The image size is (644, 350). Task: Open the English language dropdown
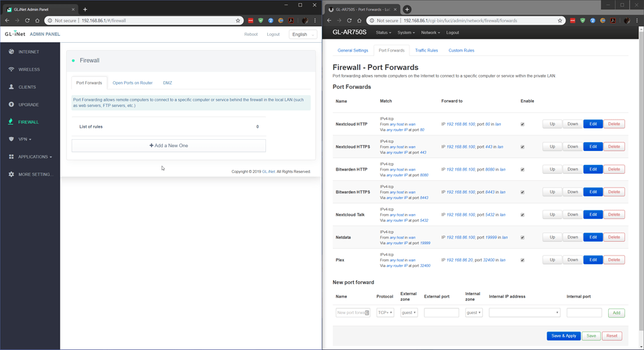click(x=303, y=35)
